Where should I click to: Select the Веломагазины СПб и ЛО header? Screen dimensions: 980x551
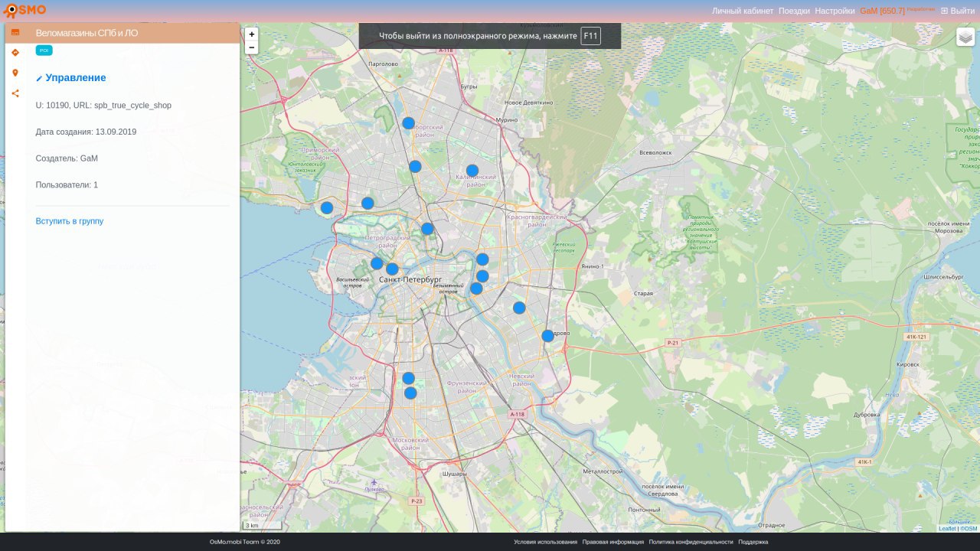87,33
